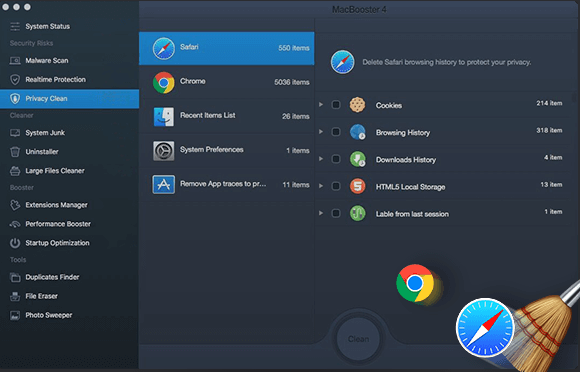The width and height of the screenshot is (580, 372).
Task: Open Duplicates Finder label
Action: pyautogui.click(x=52, y=277)
